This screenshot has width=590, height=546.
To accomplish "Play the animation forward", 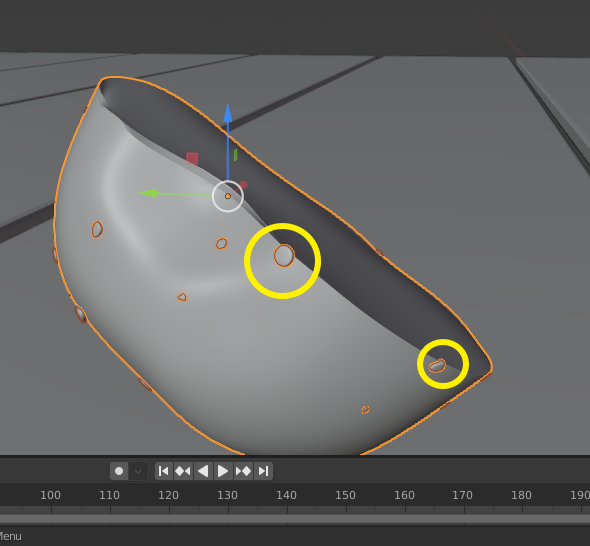I will [223, 471].
